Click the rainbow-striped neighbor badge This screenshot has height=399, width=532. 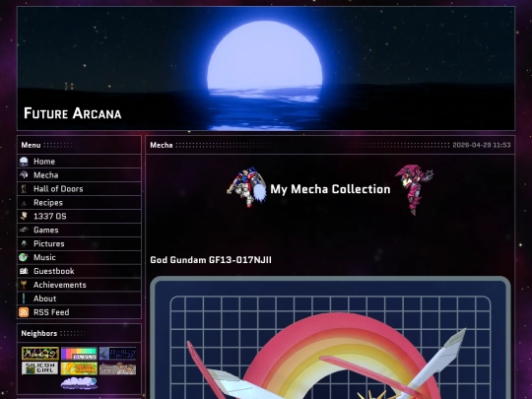[79, 354]
